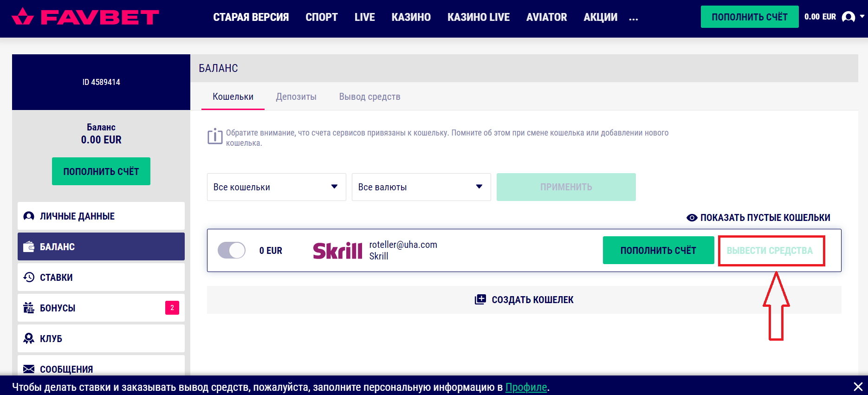Click the header balance '0.00 EUR'
The height and width of the screenshot is (395, 868).
820,17
